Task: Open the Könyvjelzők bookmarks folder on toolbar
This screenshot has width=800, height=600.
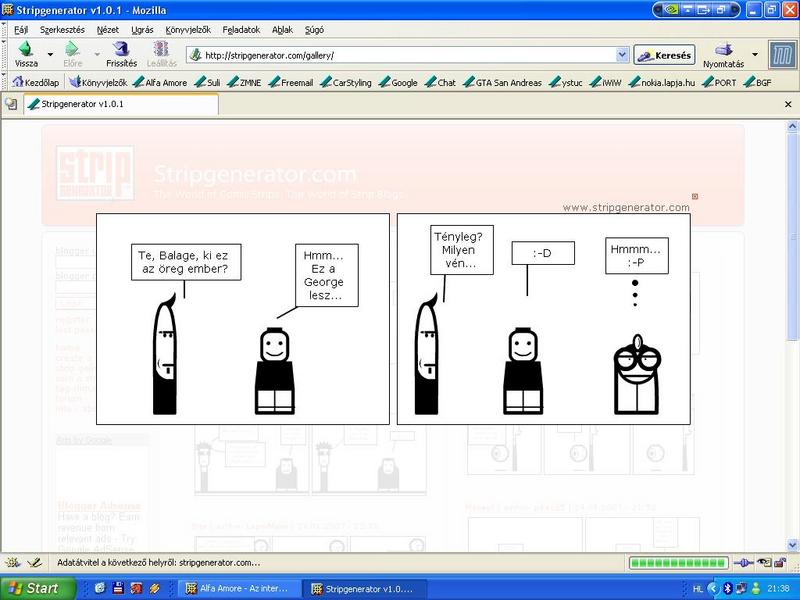Action: [x=98, y=82]
